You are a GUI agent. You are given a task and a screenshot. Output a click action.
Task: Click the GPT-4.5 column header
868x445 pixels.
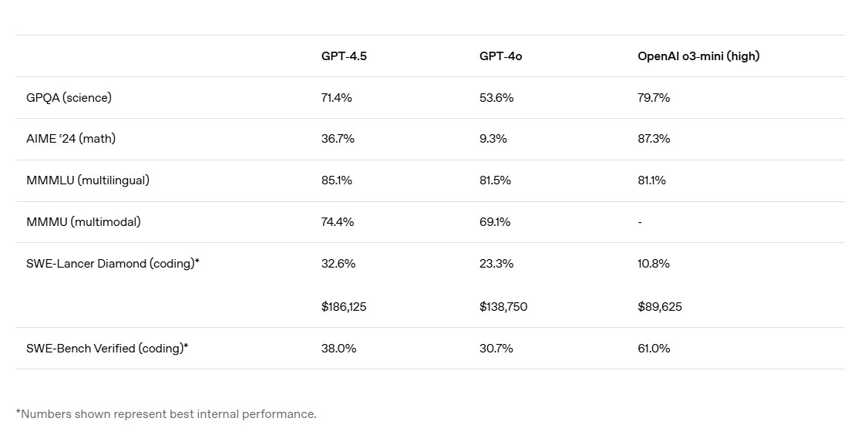click(344, 56)
